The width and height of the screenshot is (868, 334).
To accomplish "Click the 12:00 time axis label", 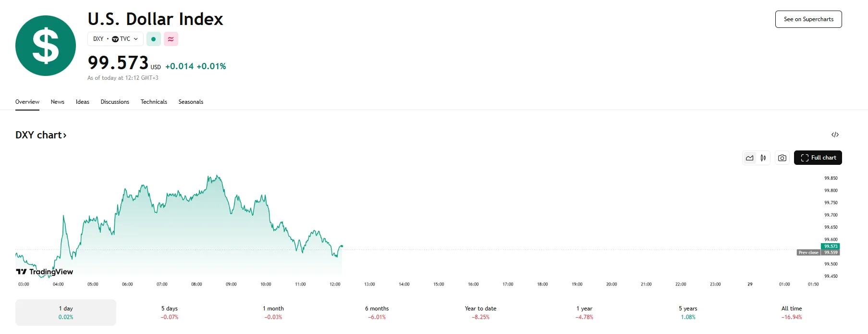I will (335, 285).
